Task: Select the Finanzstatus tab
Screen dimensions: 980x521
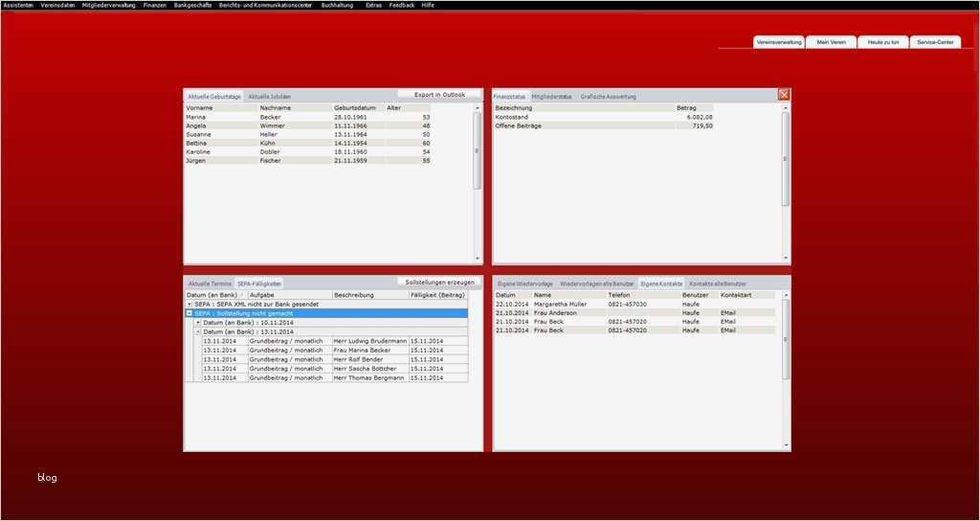Action: pos(511,97)
